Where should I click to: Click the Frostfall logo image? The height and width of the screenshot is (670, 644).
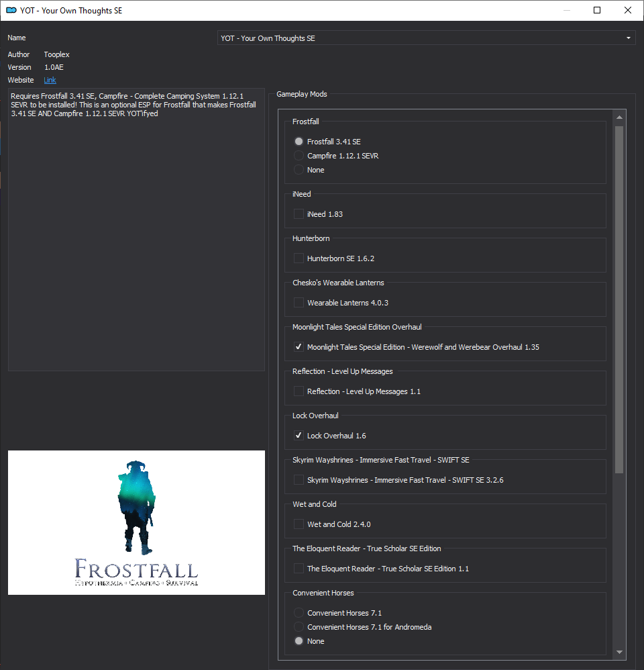(136, 522)
